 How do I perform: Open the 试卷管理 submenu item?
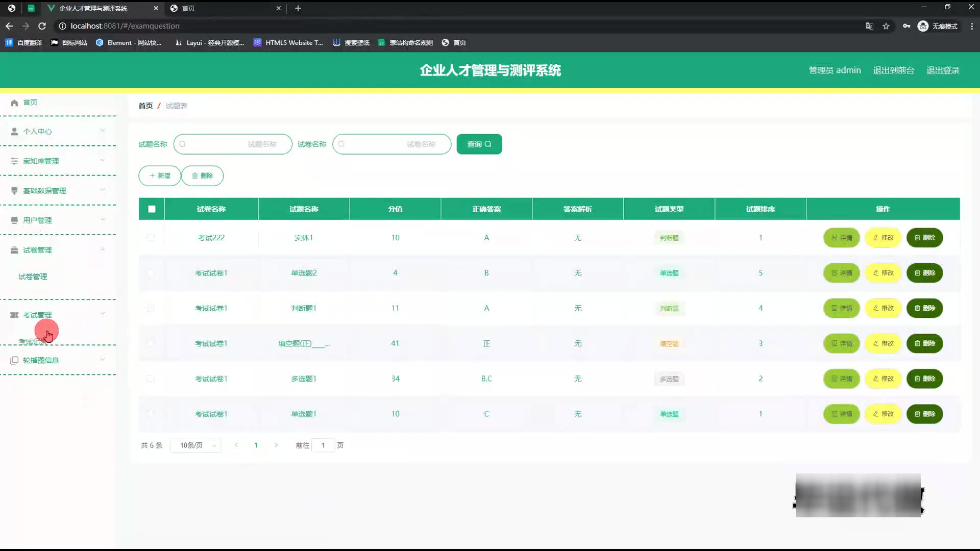(33, 277)
